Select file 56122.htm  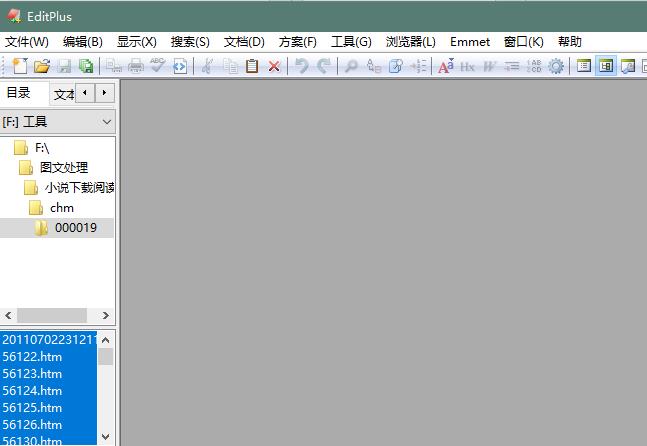click(49, 357)
